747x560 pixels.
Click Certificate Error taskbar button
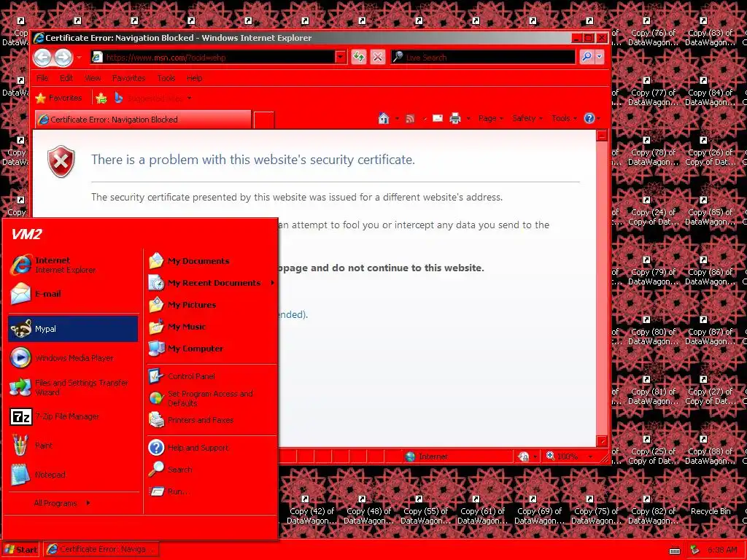[x=101, y=550]
